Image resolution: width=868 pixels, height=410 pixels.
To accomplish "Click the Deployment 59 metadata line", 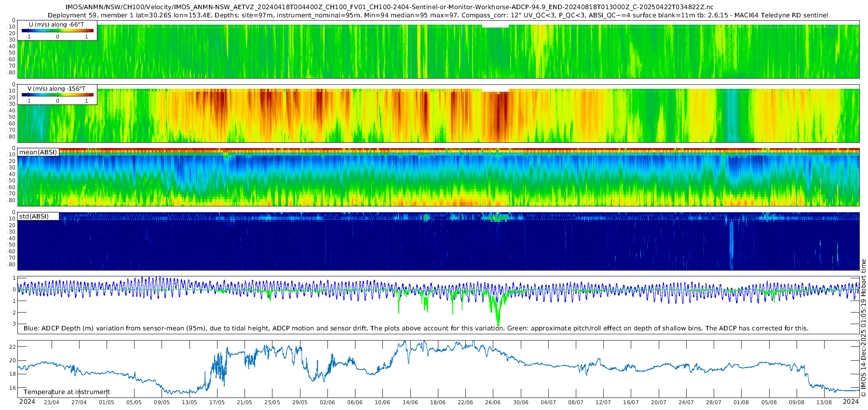I will [x=438, y=15].
